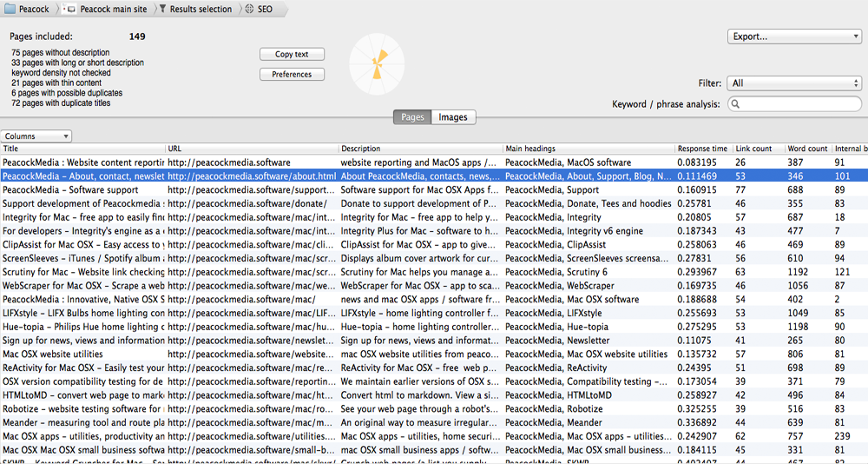Select the LIFXstyle LIFX Bulbs row
This screenshot has height=464, width=868.
(x=82, y=313)
